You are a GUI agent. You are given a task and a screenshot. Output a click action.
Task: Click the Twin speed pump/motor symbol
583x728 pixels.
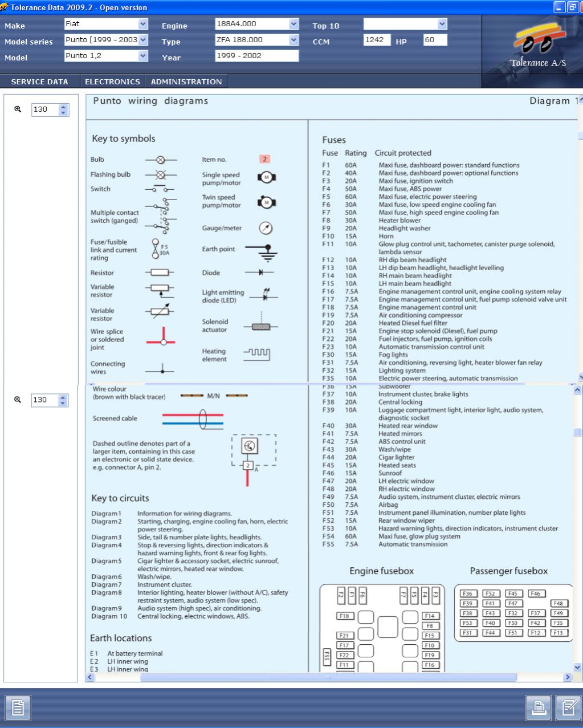click(x=267, y=201)
